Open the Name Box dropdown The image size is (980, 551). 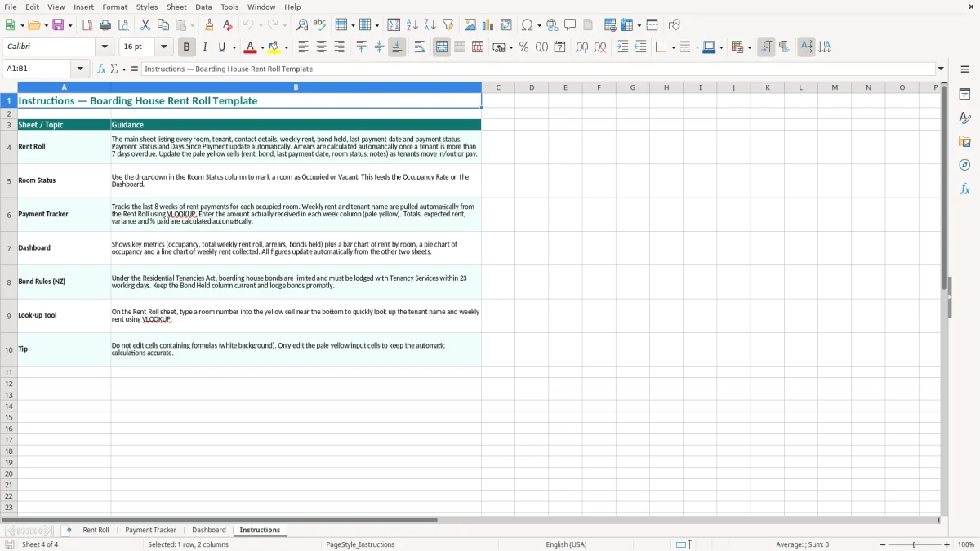point(80,69)
